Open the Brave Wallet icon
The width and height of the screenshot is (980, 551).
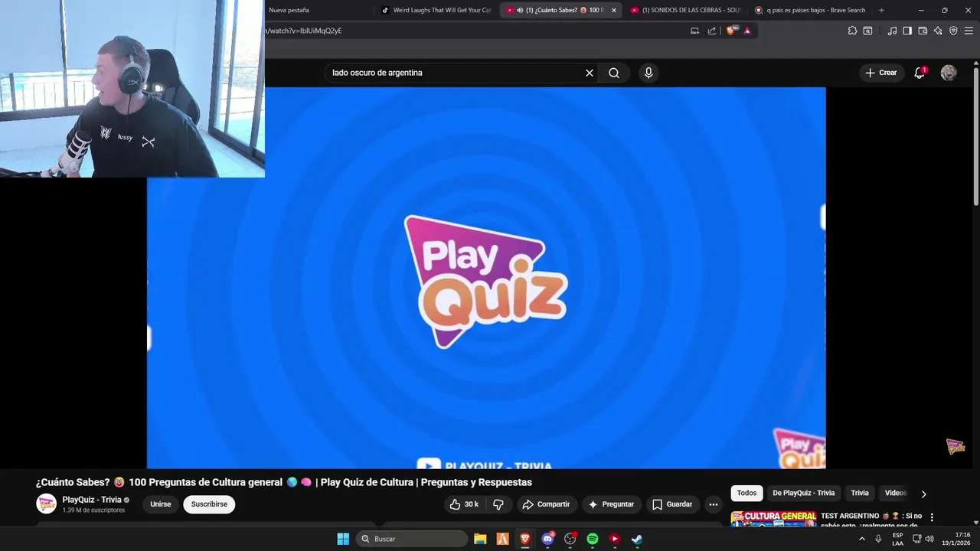[x=923, y=31]
